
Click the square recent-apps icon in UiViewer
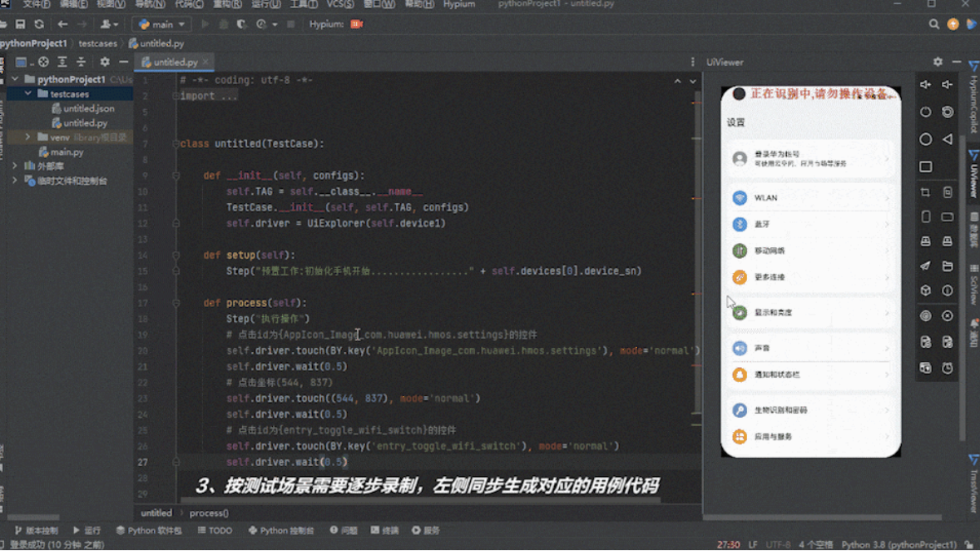tap(925, 166)
